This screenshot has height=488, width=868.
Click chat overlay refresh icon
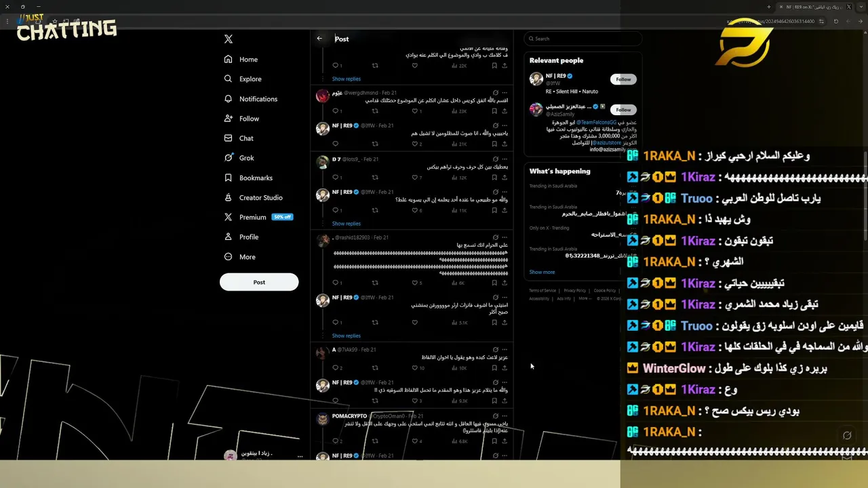click(847, 435)
